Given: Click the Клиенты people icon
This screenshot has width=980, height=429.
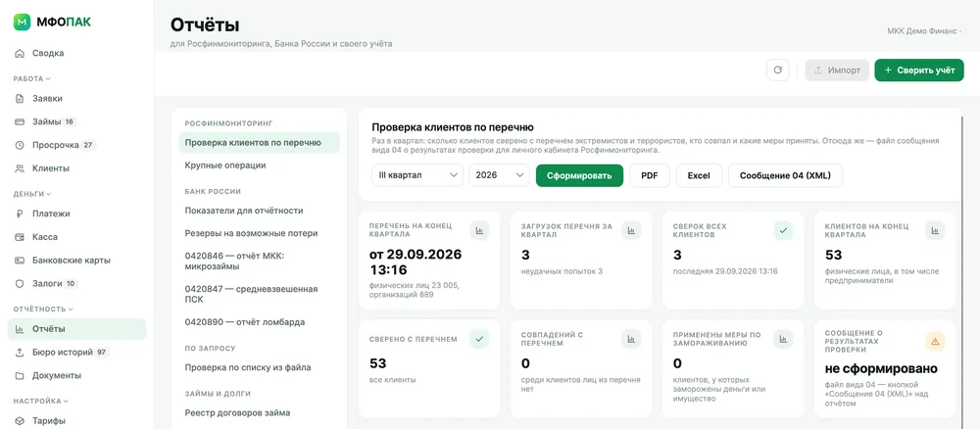Looking at the screenshot, I should click(x=20, y=168).
